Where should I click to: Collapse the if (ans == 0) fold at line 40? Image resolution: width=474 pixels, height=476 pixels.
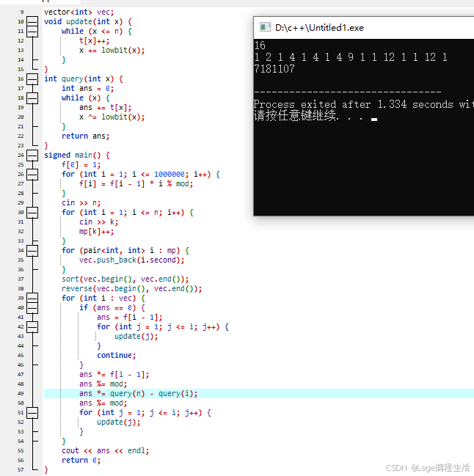(32, 308)
